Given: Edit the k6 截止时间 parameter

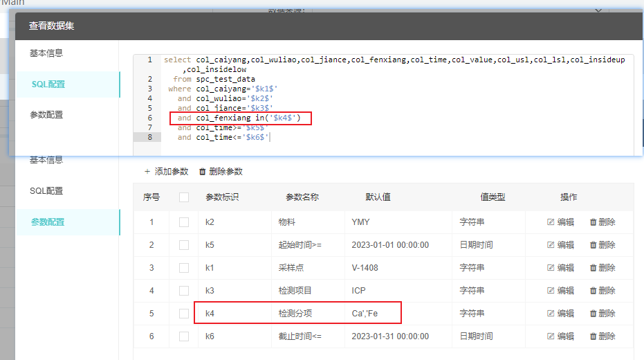Looking at the screenshot, I should pos(560,336).
